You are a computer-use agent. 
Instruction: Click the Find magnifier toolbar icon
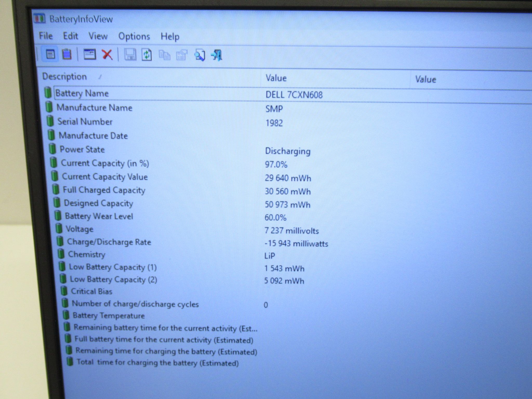(199, 55)
